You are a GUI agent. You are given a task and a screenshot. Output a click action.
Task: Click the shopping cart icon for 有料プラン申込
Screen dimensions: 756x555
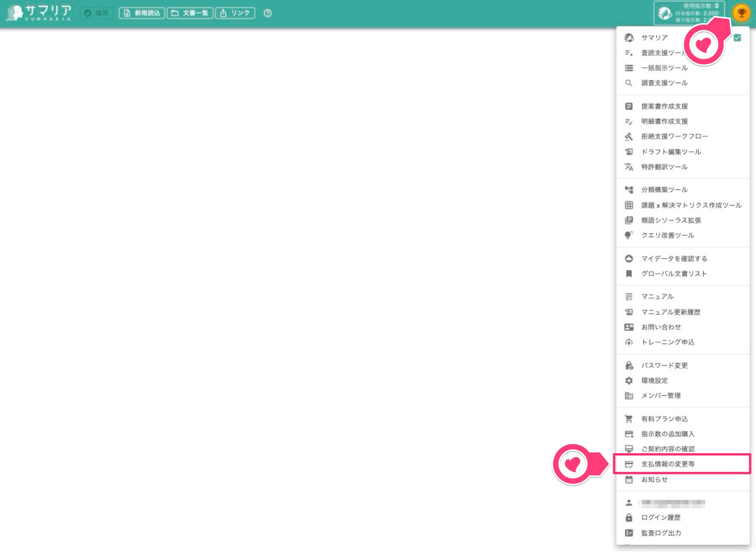click(x=629, y=419)
